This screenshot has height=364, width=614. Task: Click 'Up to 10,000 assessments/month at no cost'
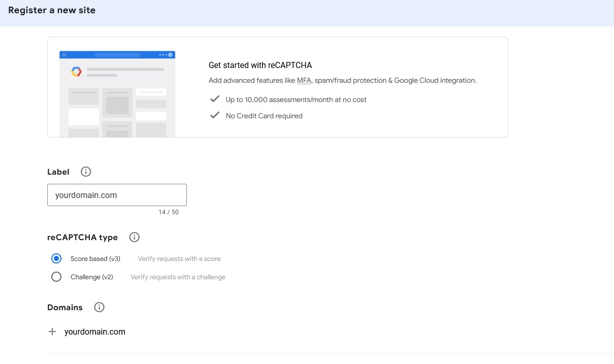click(296, 100)
